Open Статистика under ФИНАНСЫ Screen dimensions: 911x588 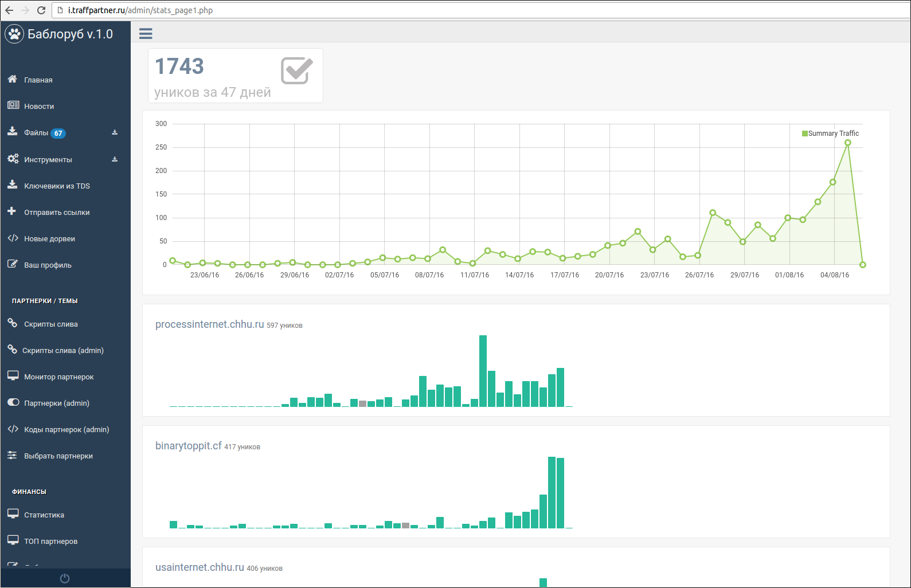(x=44, y=515)
